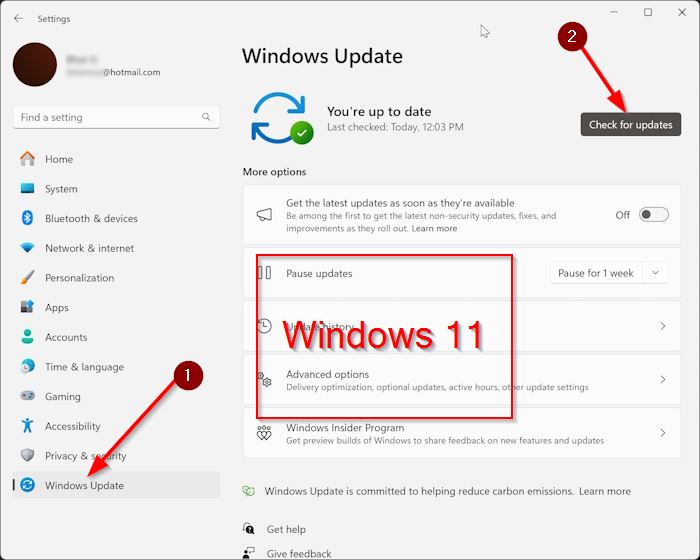Select Apps in the sidebar
This screenshot has height=560, width=700.
[x=116, y=307]
